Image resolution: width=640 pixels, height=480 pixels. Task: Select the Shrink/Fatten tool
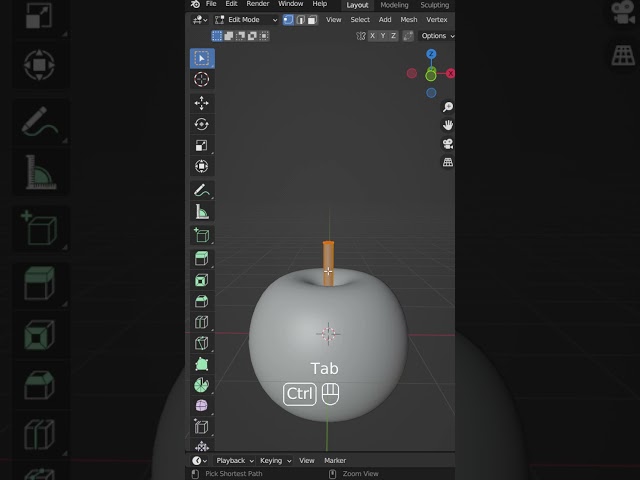click(x=202, y=446)
